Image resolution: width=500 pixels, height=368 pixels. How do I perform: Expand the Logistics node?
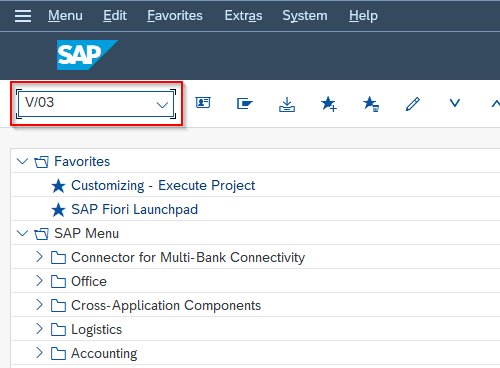tap(39, 329)
